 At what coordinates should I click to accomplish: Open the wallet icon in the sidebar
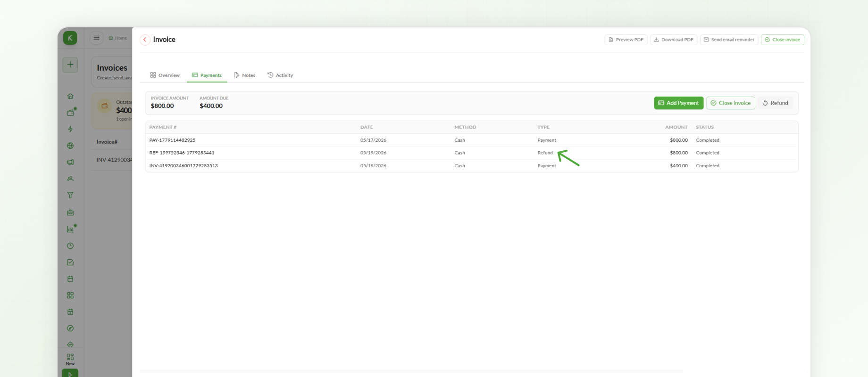pos(70,113)
